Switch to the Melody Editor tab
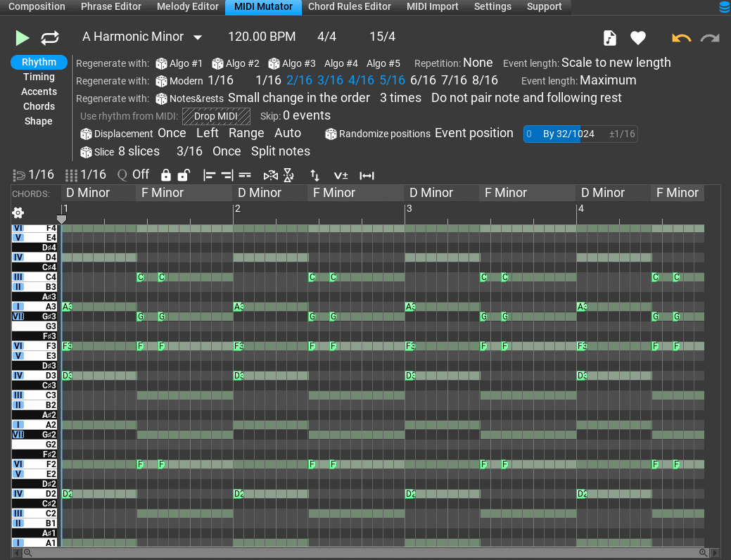The width and height of the screenshot is (731, 560). point(187,7)
